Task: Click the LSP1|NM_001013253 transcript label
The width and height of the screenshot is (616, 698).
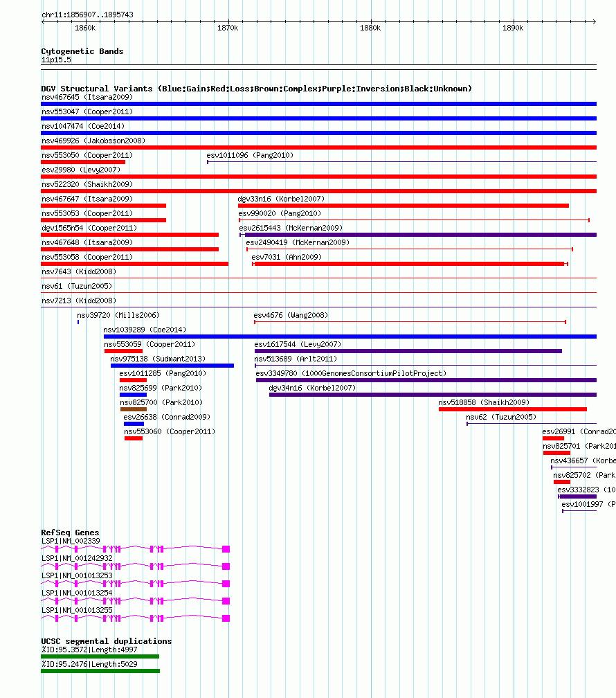Action: coord(78,576)
